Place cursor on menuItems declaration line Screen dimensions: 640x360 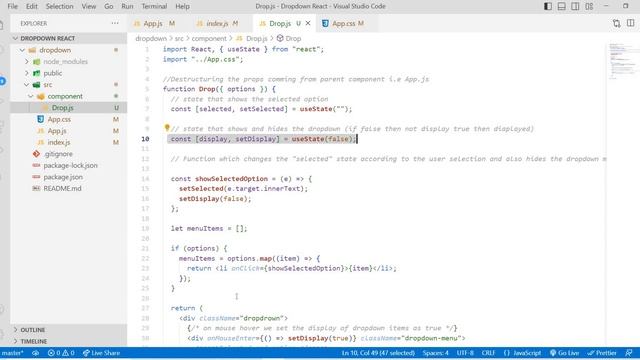pyautogui.click(x=209, y=229)
